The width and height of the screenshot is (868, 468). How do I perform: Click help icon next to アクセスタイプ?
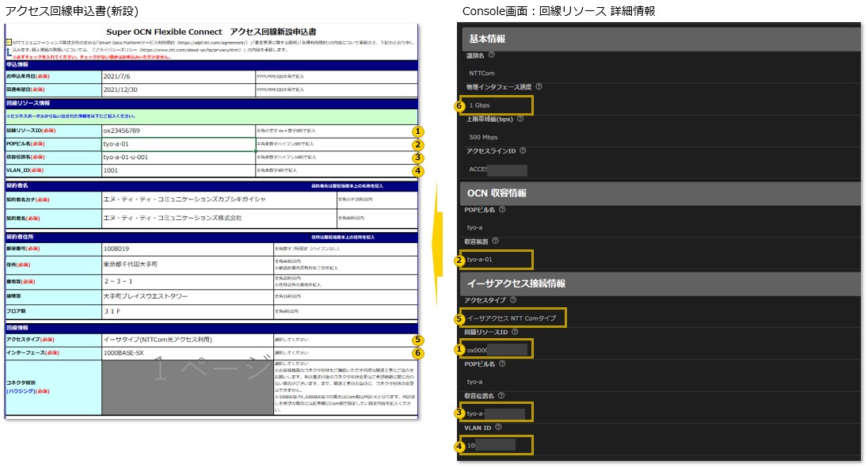click(x=513, y=300)
